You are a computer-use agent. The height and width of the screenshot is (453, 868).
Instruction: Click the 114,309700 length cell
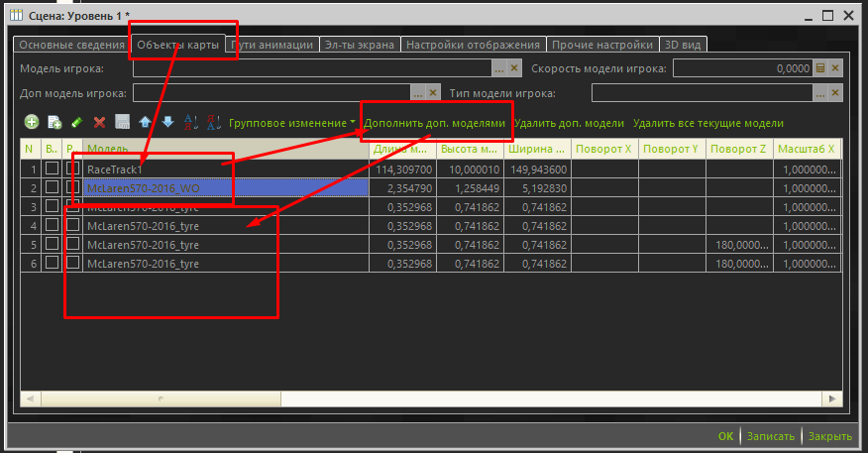click(x=402, y=169)
